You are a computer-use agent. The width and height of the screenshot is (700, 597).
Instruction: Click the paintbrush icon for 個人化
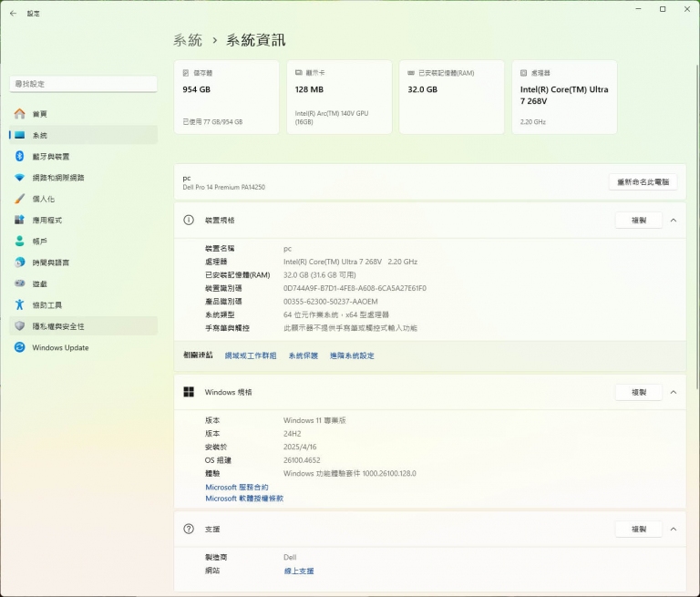tap(20, 199)
